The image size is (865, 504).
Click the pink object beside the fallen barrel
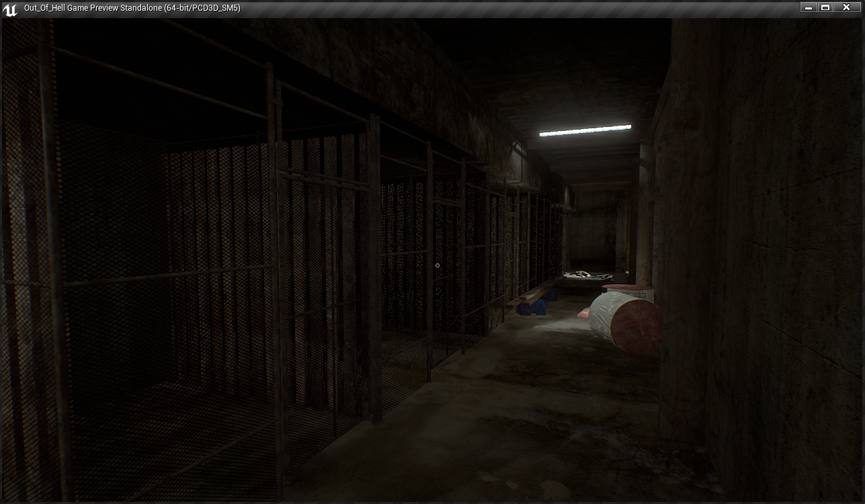[x=583, y=312]
